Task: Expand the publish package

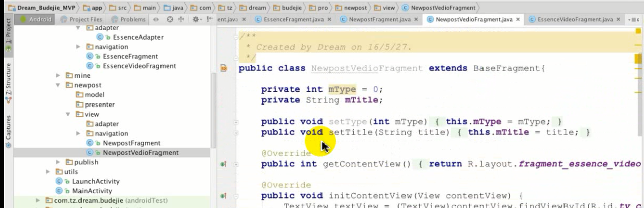Action: (59, 162)
